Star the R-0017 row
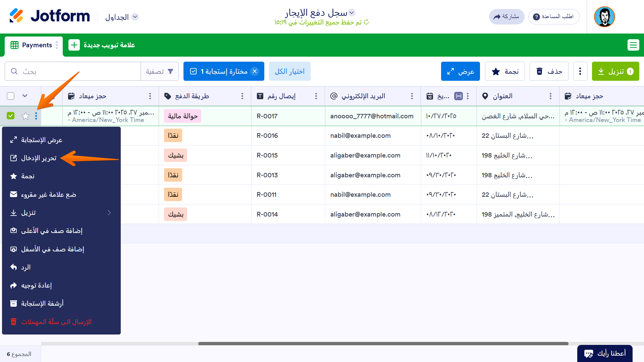 click(x=25, y=116)
